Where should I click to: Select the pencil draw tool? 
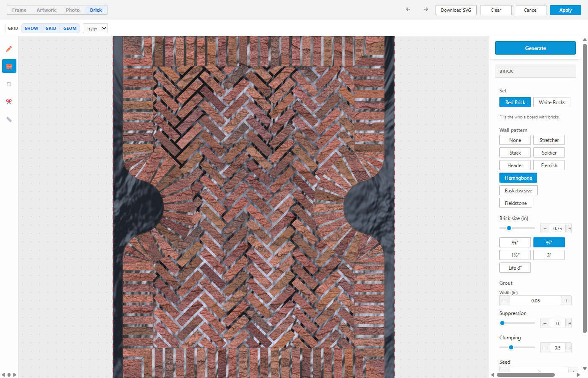pyautogui.click(x=9, y=49)
